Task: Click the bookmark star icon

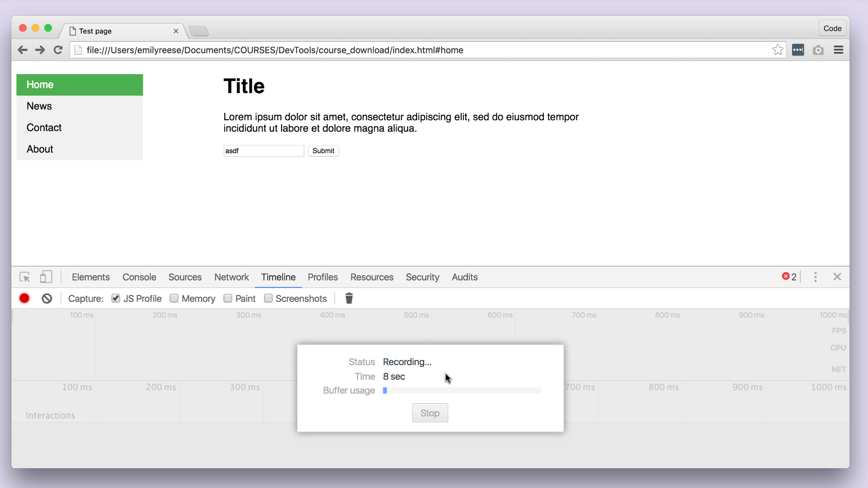Action: pos(778,49)
